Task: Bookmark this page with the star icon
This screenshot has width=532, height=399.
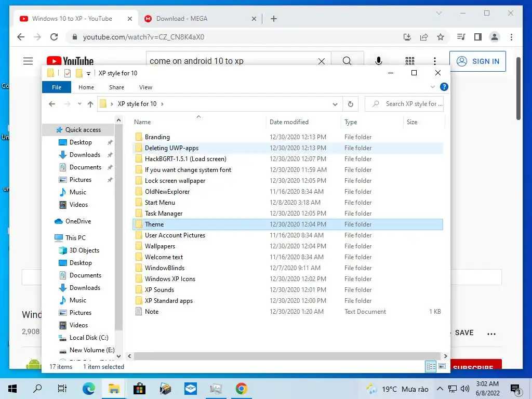Action: pyautogui.click(x=441, y=37)
